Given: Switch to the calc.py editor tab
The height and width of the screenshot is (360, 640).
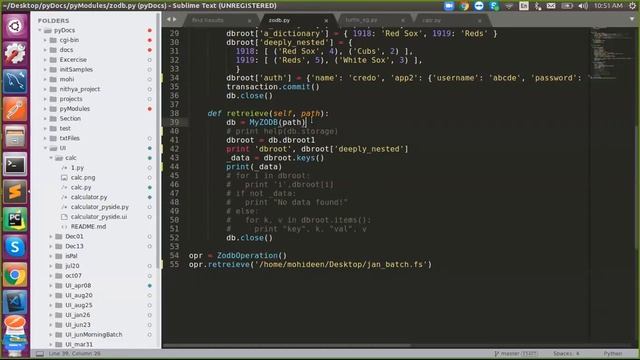Looking at the screenshot, I should (431, 20).
